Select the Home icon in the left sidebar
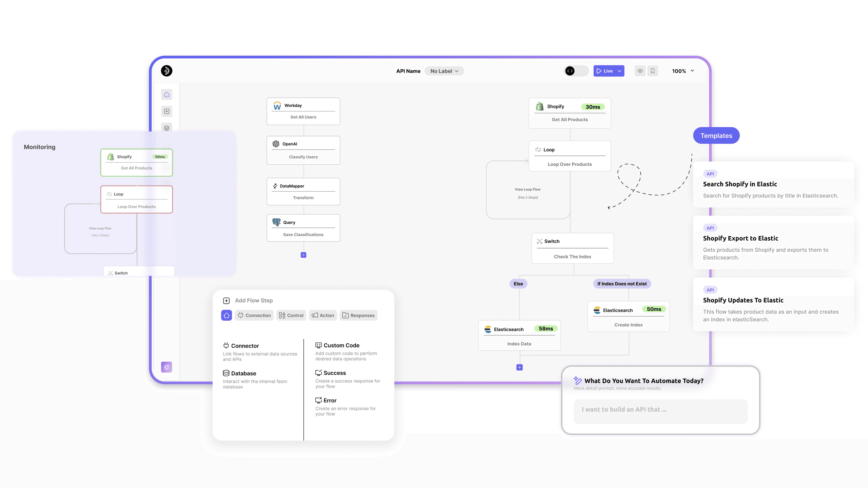 166,94
